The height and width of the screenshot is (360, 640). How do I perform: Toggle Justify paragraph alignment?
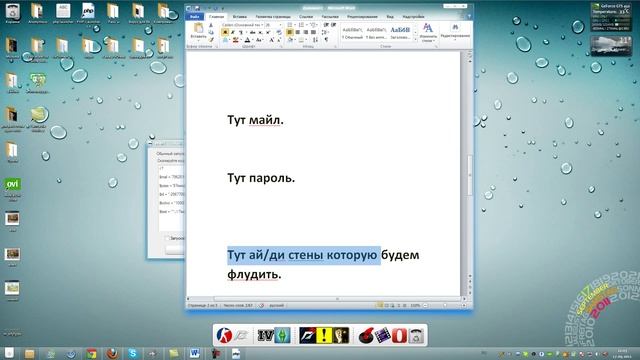click(x=313, y=32)
